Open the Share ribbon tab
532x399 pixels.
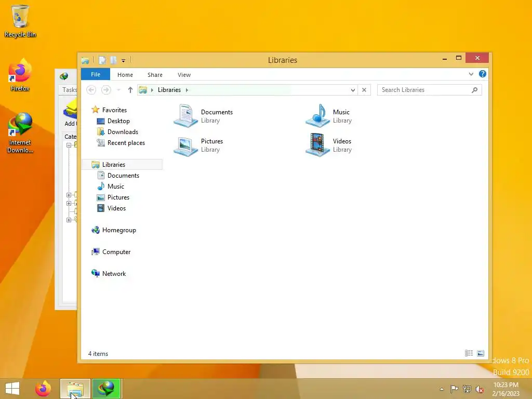155,75
